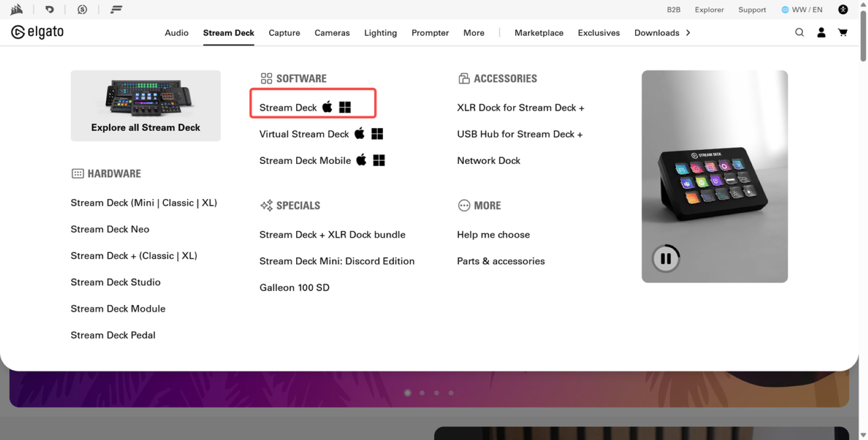868x440 pixels.
Task: Pause the Stream Deck product video
Action: click(666, 259)
